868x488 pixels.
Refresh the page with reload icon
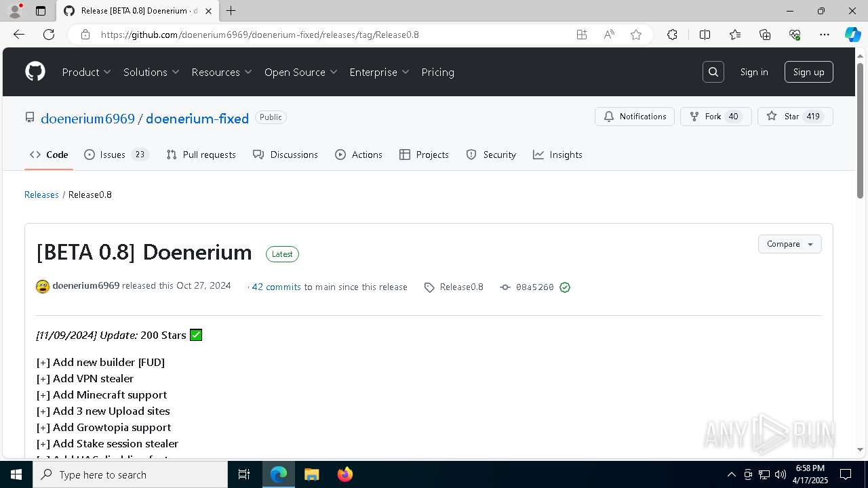(49, 35)
